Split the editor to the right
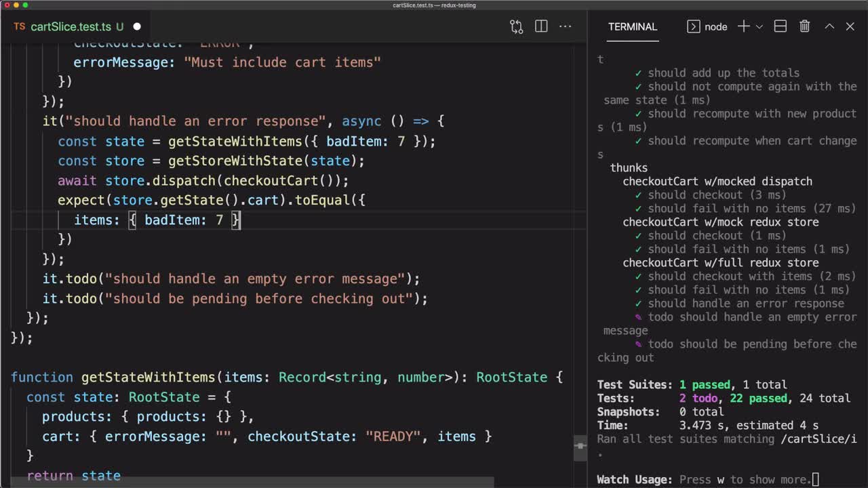The image size is (868, 488). [x=541, y=26]
